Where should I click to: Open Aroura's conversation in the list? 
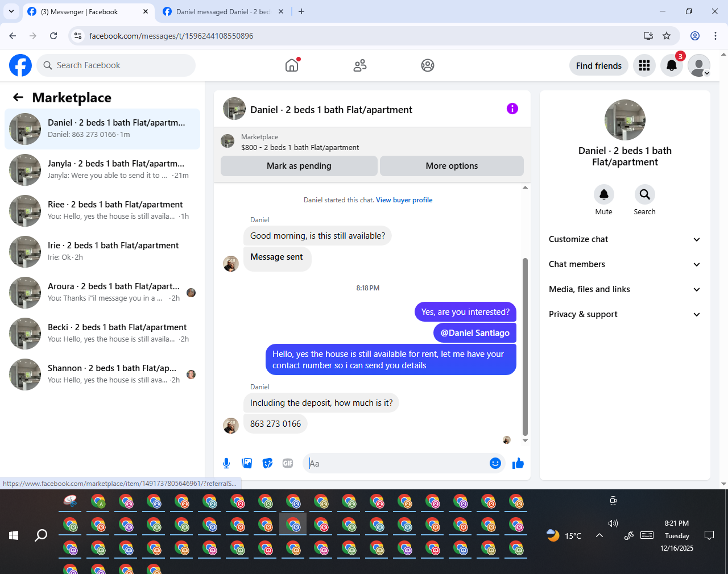click(102, 293)
